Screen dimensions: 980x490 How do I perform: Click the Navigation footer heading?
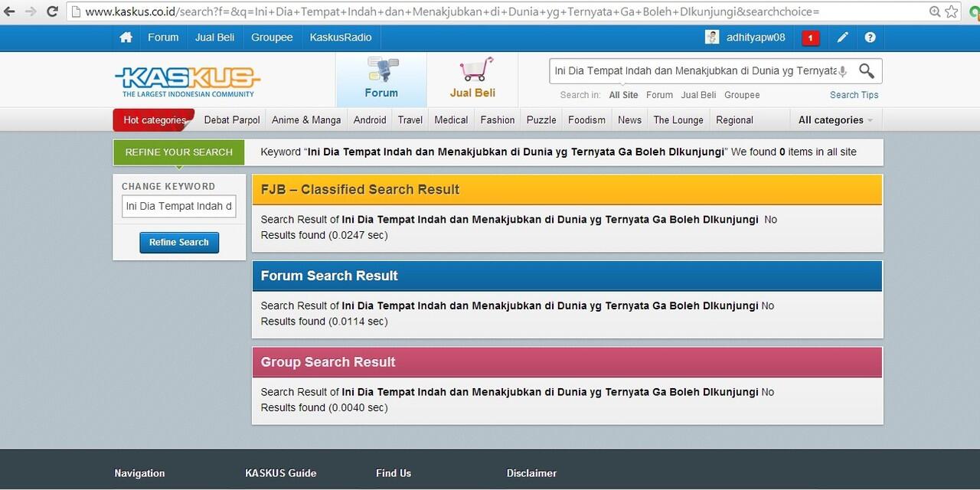(139, 473)
